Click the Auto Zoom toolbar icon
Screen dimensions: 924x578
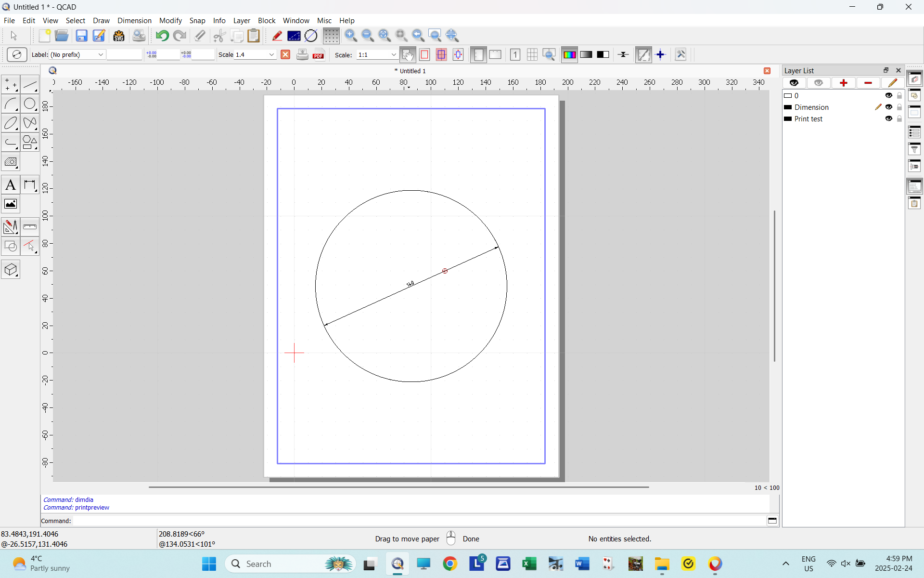(x=385, y=35)
